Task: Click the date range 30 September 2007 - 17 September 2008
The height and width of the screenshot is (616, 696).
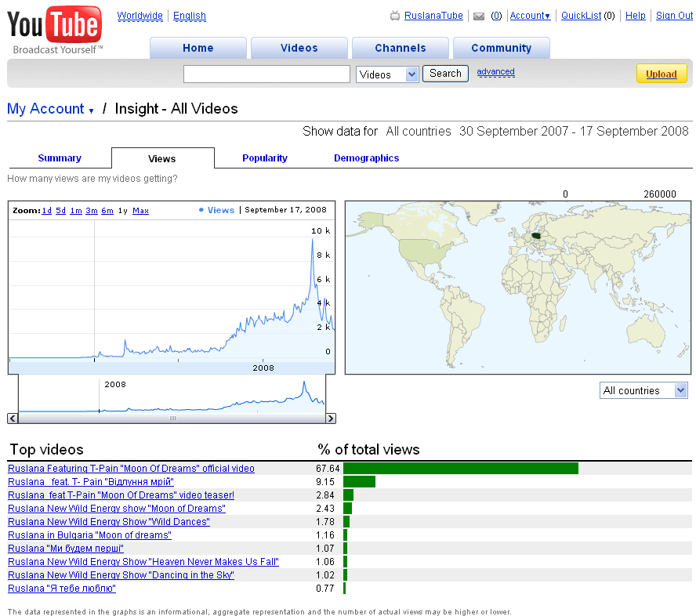Action: pyautogui.click(x=574, y=132)
